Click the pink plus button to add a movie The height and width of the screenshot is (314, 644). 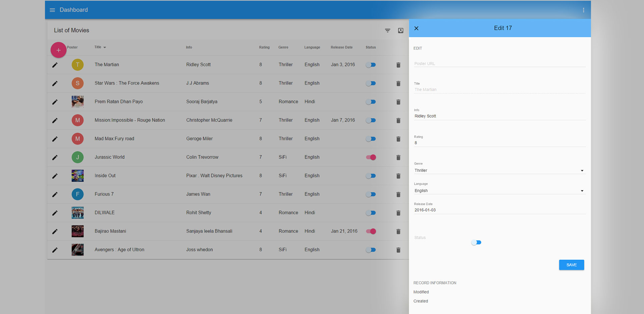tap(58, 50)
